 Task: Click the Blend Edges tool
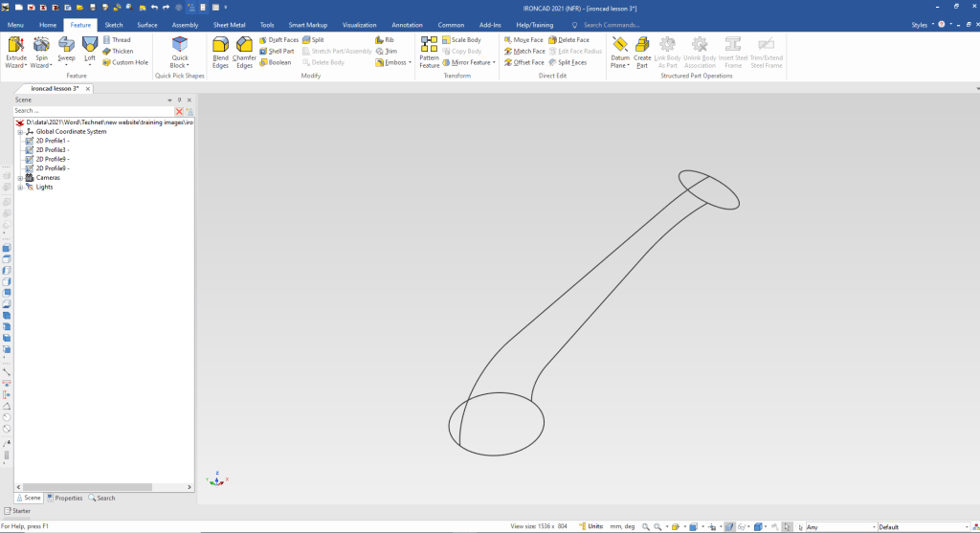(x=220, y=51)
